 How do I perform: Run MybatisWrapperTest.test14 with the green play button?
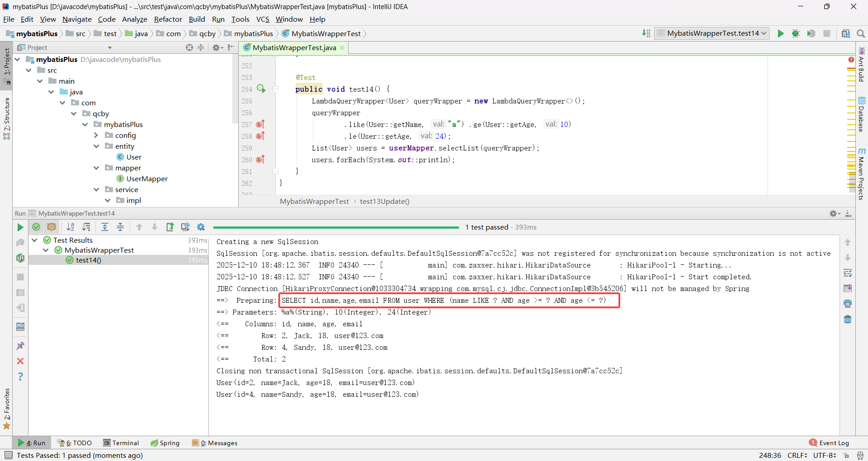click(x=780, y=33)
